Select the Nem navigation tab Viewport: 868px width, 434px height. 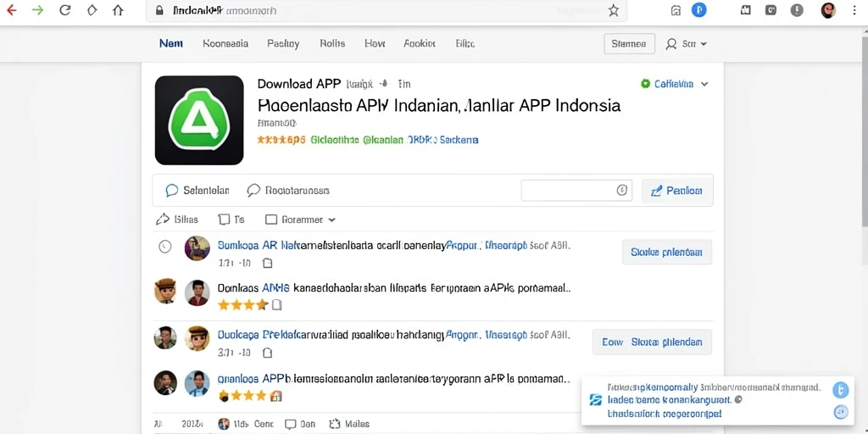[171, 43]
